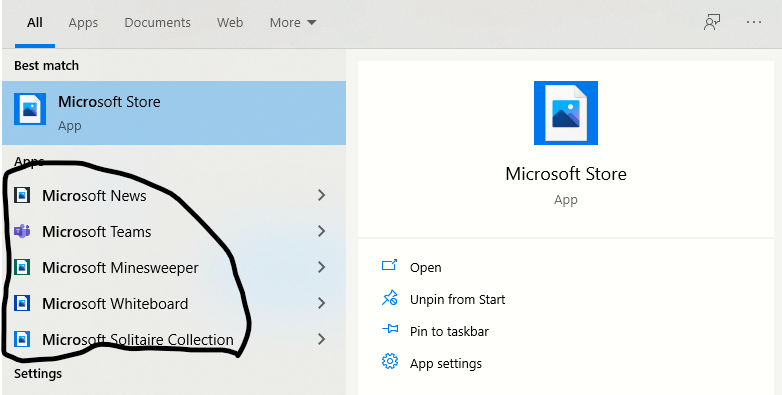Switch to the Apps tab
The width and height of the screenshot is (782, 395).
(83, 23)
